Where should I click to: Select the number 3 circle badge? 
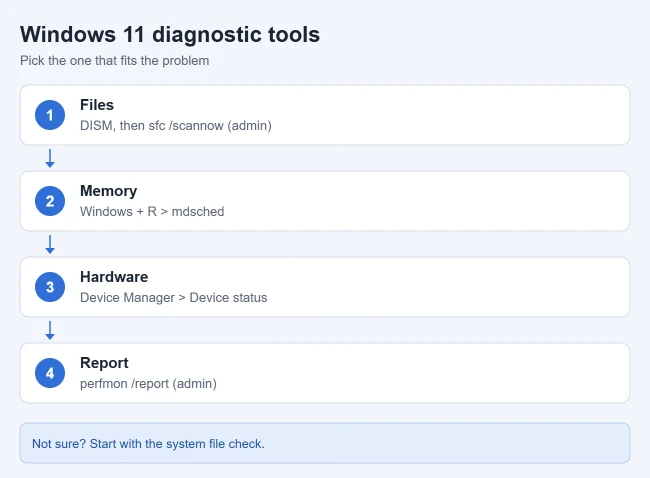point(50,287)
